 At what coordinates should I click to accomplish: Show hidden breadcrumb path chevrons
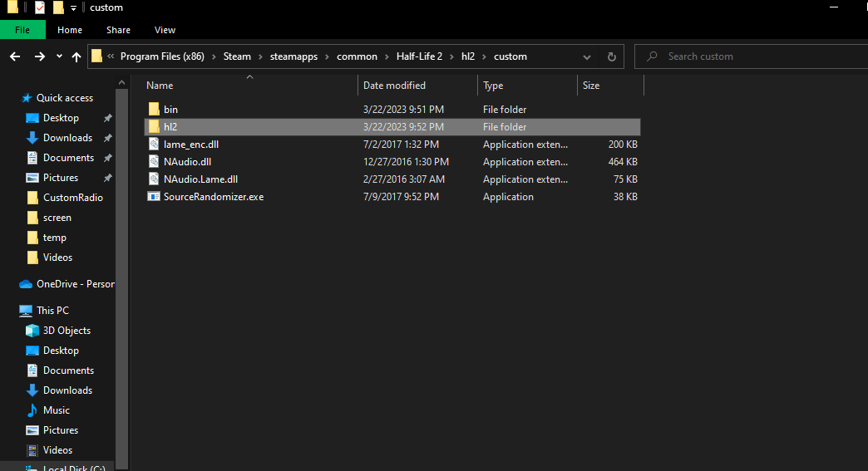tap(111, 56)
